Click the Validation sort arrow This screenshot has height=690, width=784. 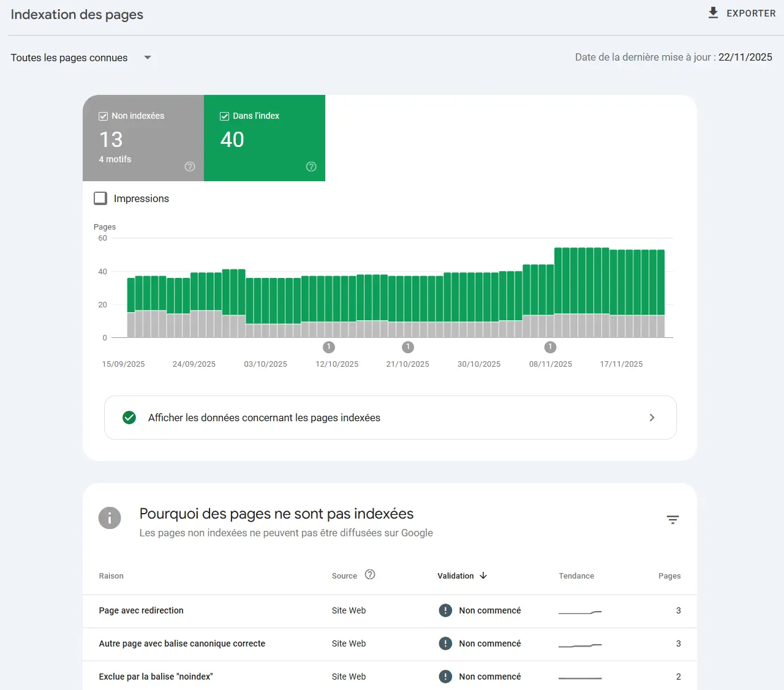pyautogui.click(x=483, y=576)
